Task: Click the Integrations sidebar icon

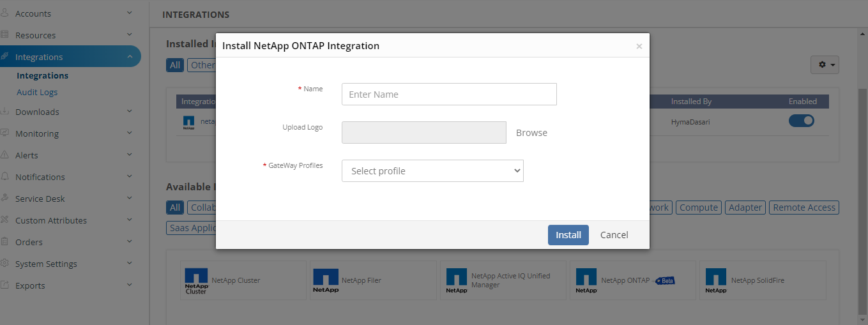Action: [4, 56]
